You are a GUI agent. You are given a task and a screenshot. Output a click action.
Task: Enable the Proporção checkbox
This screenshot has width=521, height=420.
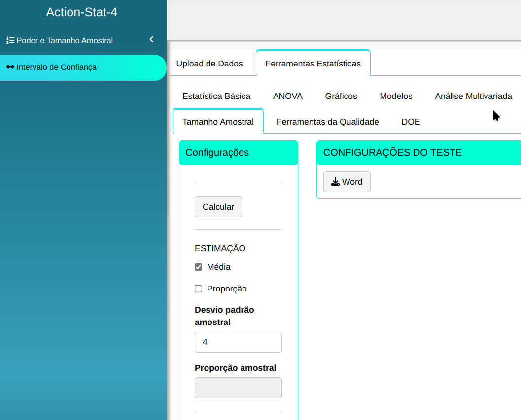tap(199, 289)
